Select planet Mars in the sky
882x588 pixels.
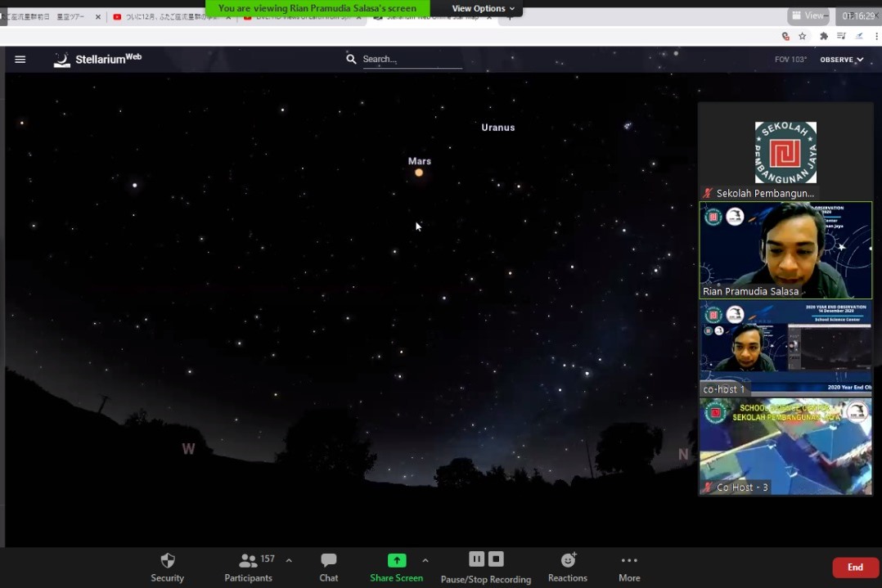(419, 173)
